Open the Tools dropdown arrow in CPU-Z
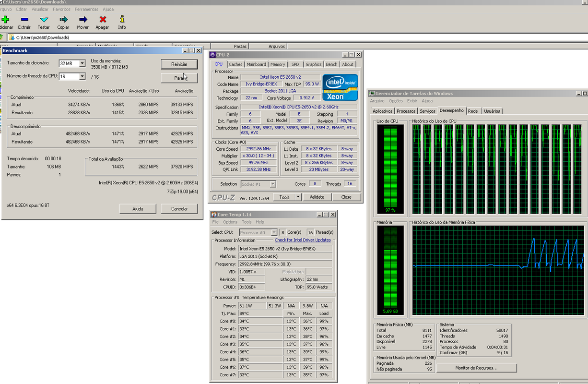The height and width of the screenshot is (384, 588). coord(298,197)
